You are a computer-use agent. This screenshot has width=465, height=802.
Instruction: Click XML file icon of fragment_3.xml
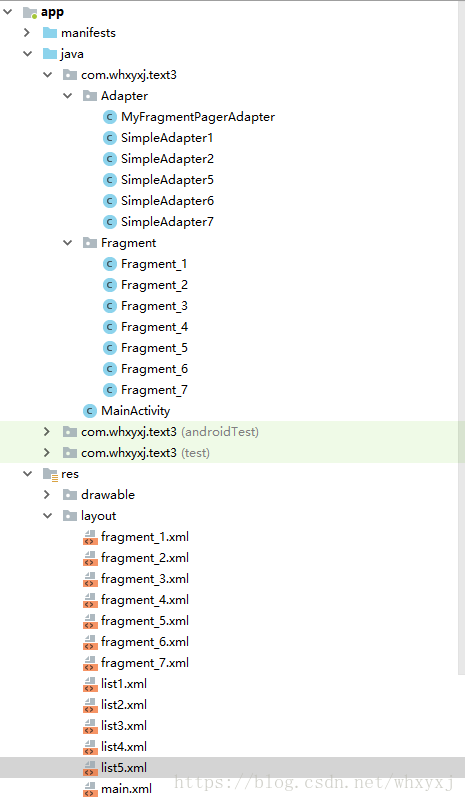(90, 579)
